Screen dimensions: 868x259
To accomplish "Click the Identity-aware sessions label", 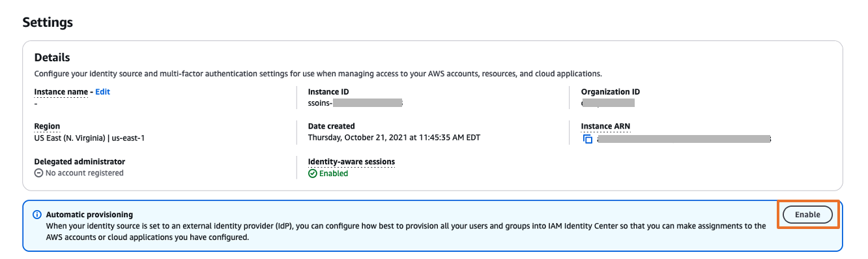I will 351,161.
